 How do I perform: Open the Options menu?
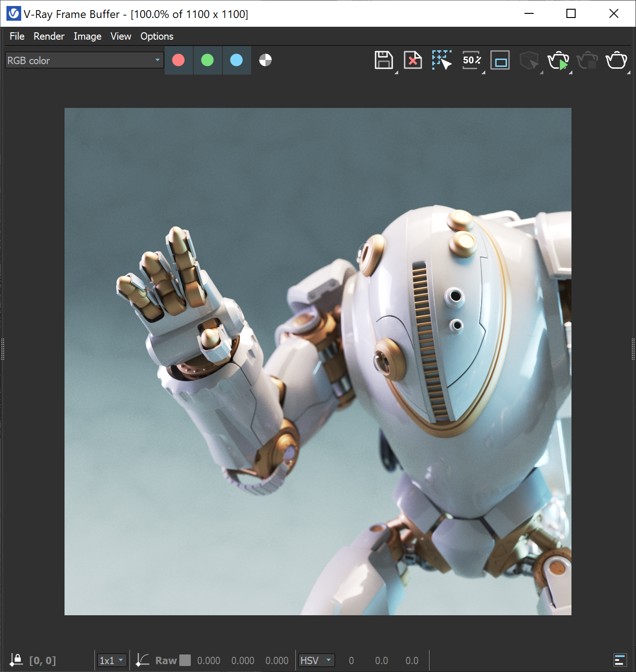tap(157, 36)
